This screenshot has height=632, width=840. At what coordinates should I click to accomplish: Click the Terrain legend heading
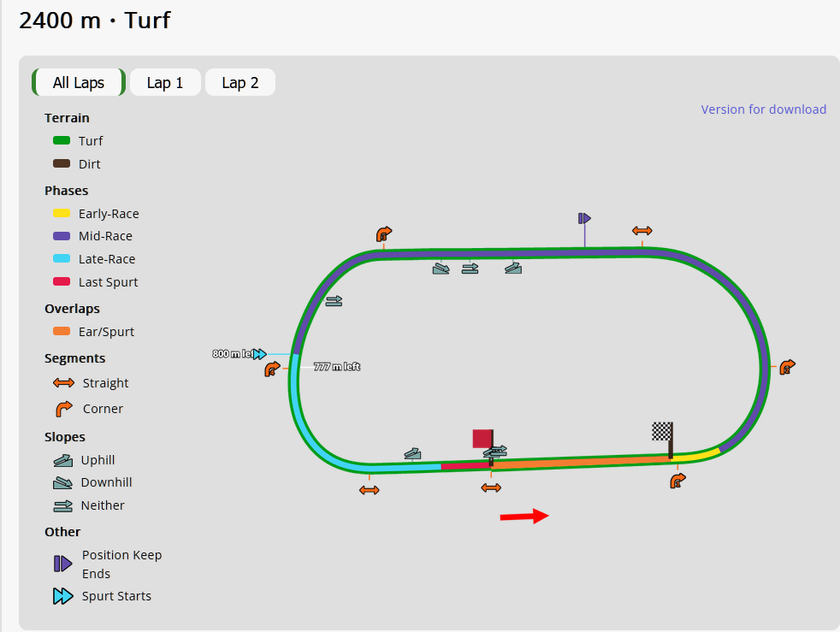(x=67, y=118)
